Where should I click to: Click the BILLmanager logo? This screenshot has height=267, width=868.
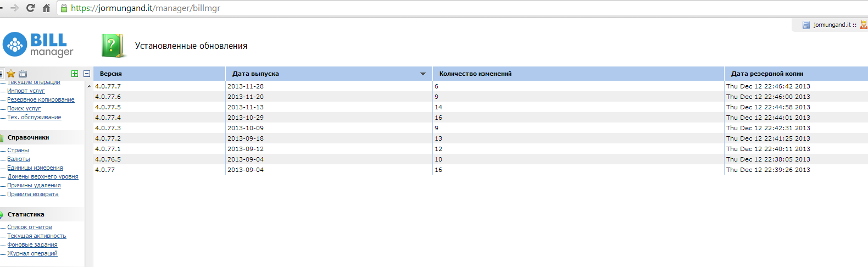[38, 44]
